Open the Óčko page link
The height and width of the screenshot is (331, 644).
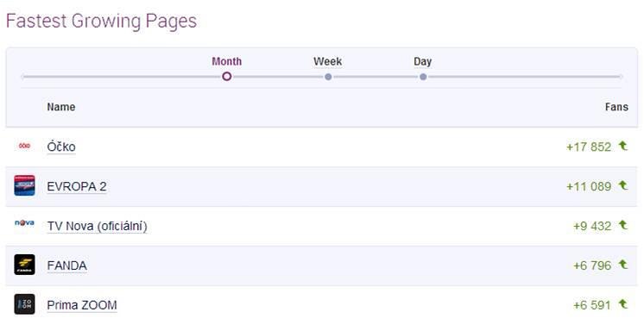61,147
